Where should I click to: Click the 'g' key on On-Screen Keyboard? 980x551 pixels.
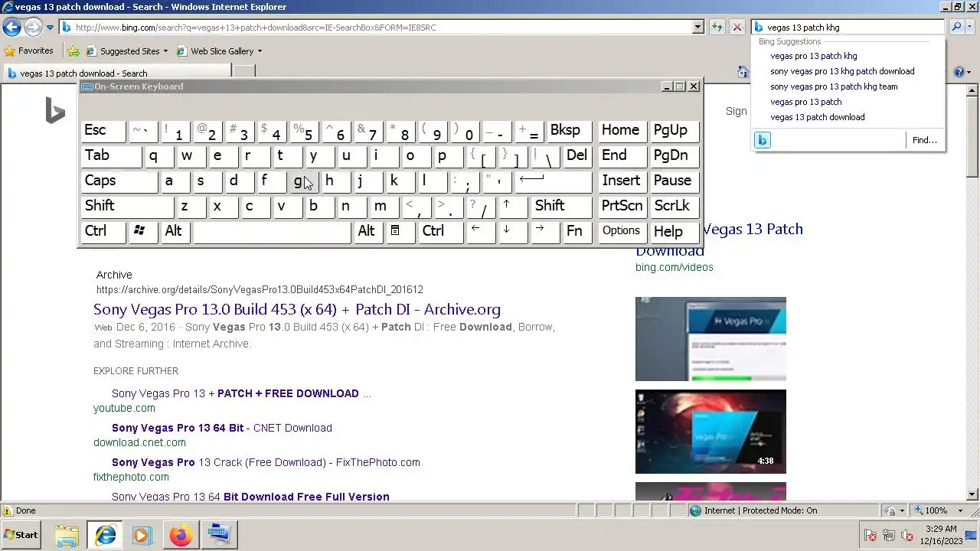click(304, 181)
